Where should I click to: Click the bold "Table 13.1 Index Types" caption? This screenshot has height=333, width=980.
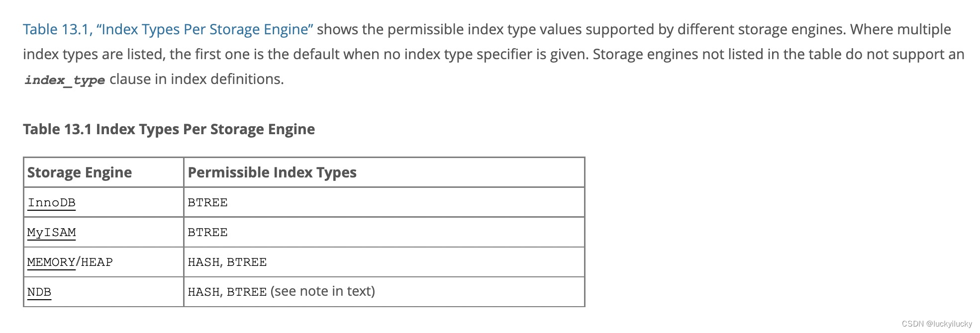pos(169,129)
